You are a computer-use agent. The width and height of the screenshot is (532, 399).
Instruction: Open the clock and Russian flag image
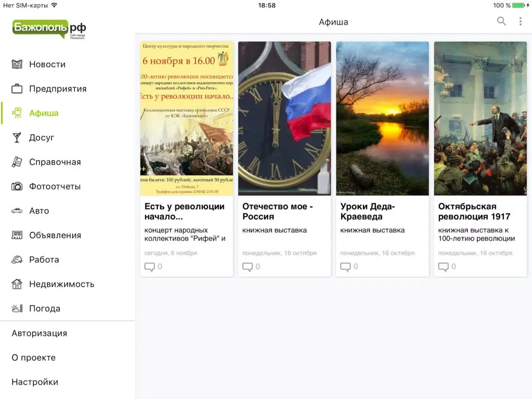click(x=284, y=118)
